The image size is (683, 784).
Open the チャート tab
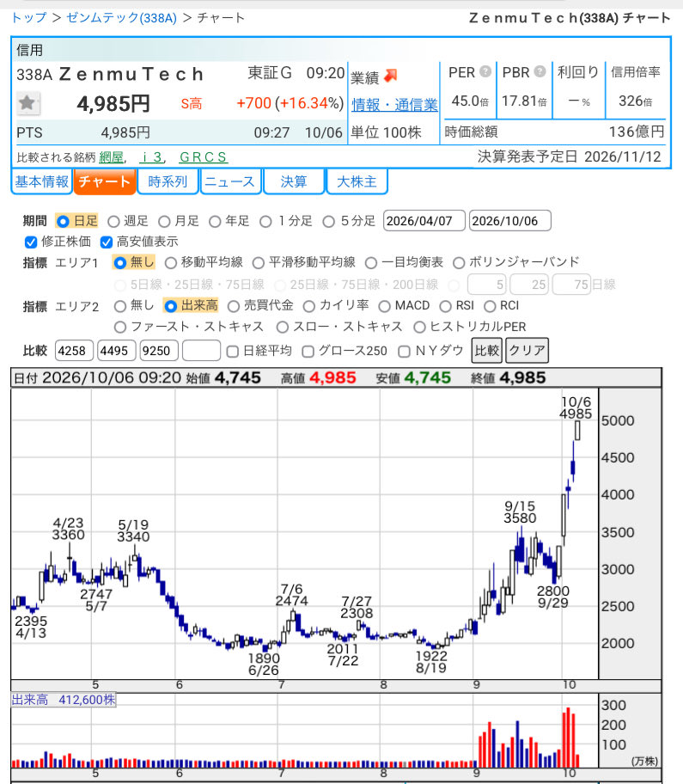click(x=105, y=181)
